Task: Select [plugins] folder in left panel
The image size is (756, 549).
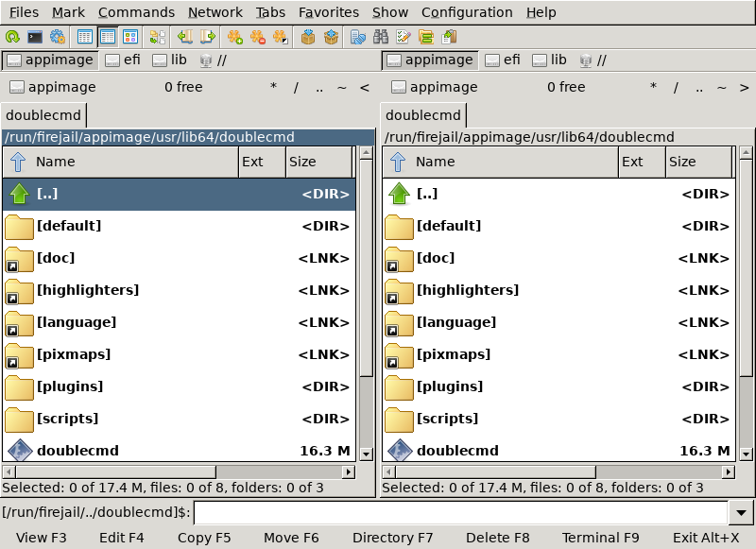Action: pos(180,387)
